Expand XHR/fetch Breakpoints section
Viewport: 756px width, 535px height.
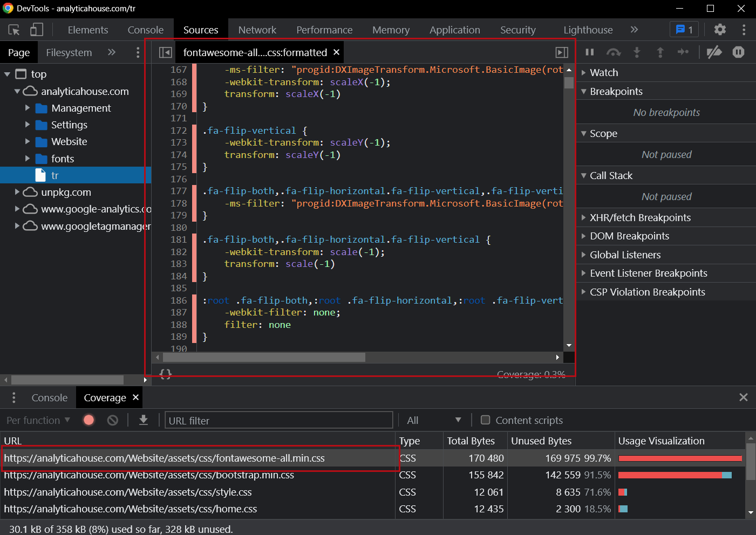pos(666,217)
